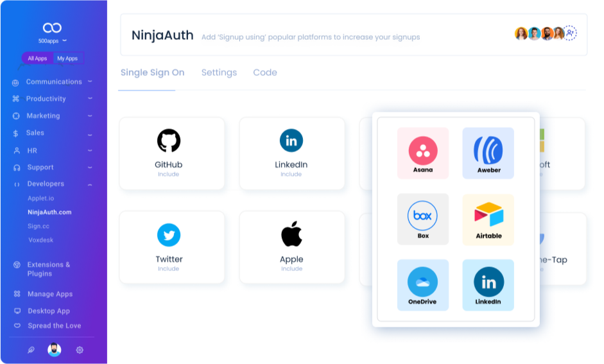Open the Desktop App link
Viewport: 604px width, 364px height.
coord(49,311)
